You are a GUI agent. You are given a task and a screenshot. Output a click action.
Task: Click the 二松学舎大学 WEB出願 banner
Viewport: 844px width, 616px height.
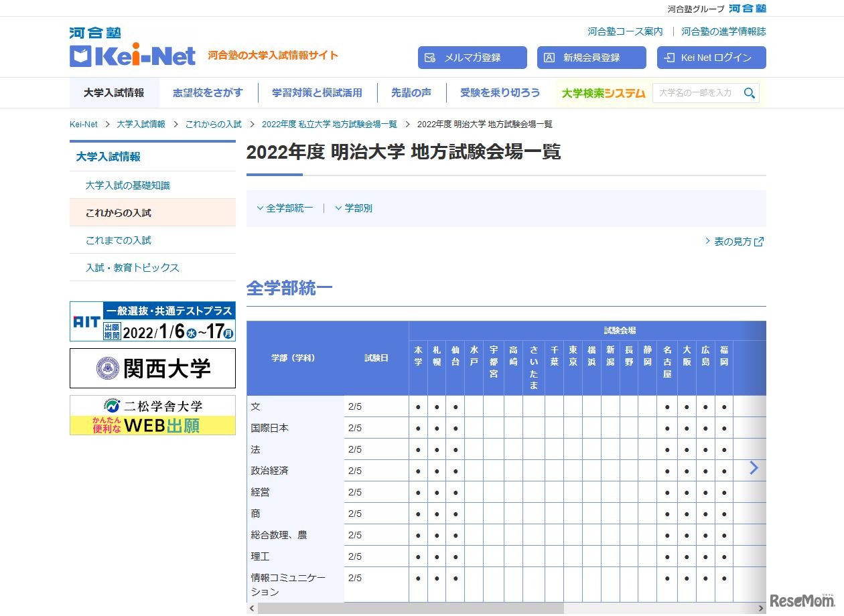153,416
